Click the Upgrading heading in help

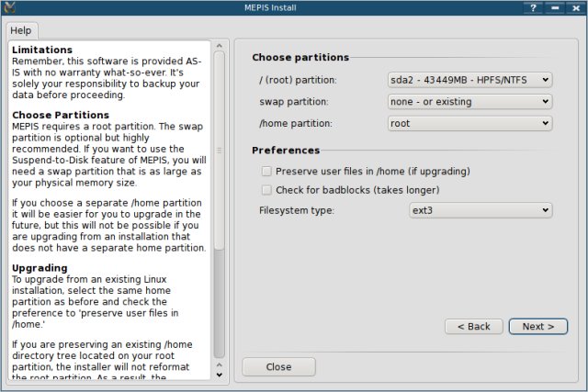(40, 268)
